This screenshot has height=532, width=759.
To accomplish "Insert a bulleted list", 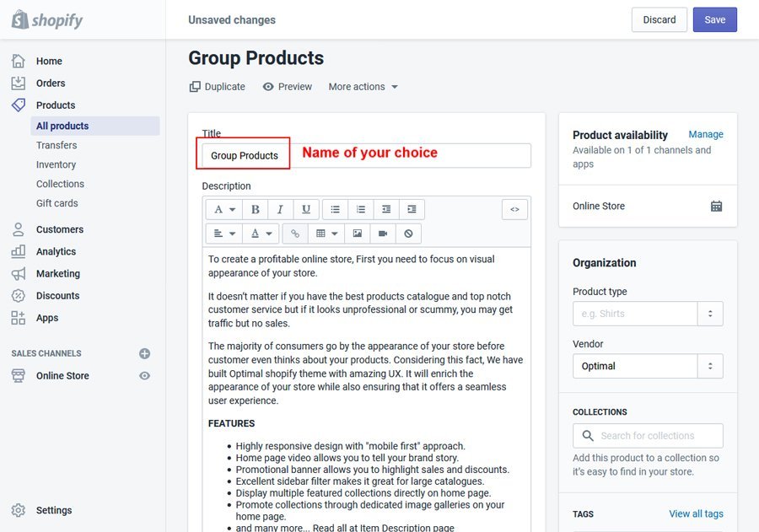I will point(335,209).
